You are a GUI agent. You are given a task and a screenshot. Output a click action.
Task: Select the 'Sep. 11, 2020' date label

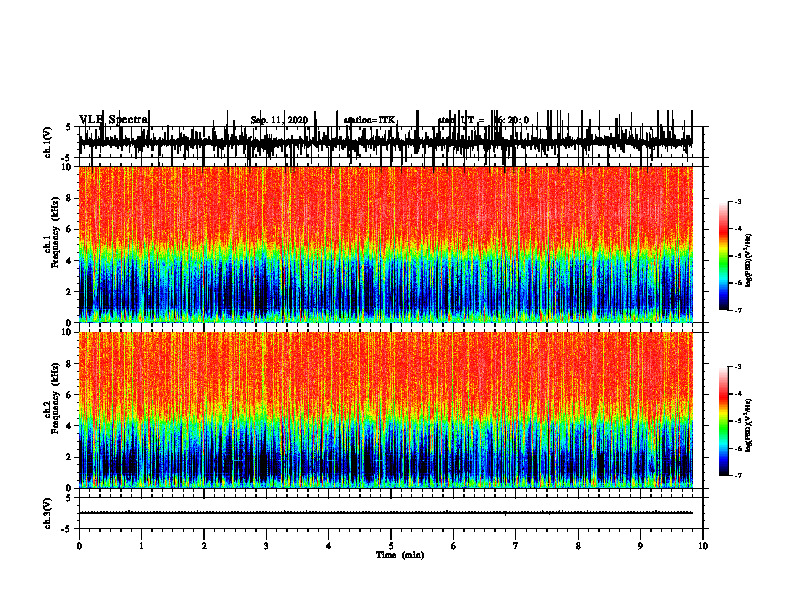[x=279, y=120]
